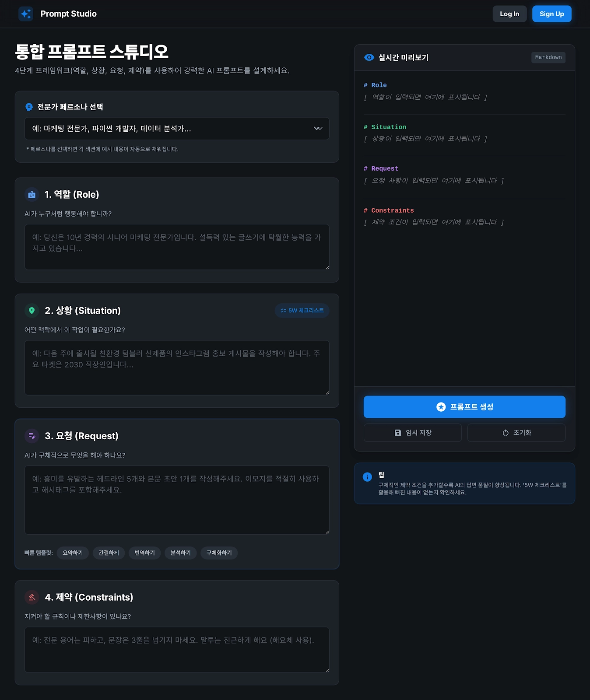The height and width of the screenshot is (700, 590).
Task: Select the 번역하기 quick template chip
Action: pyautogui.click(x=144, y=553)
